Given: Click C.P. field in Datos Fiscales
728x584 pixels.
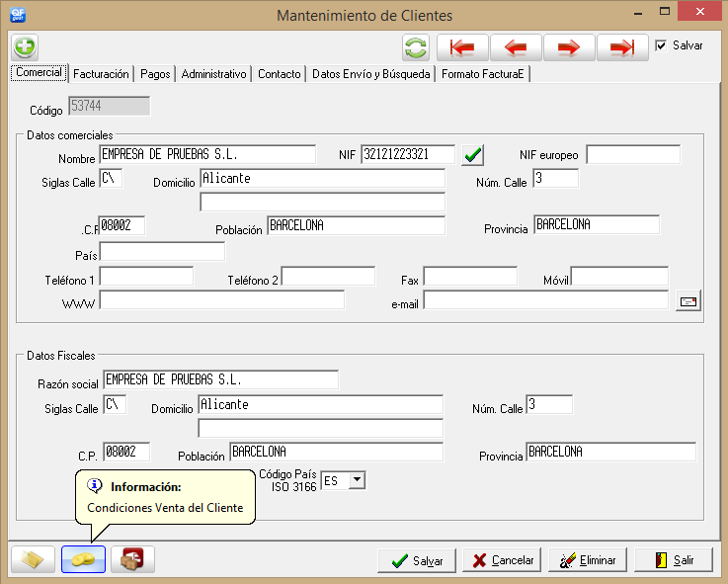Looking at the screenshot, I should 126,452.
